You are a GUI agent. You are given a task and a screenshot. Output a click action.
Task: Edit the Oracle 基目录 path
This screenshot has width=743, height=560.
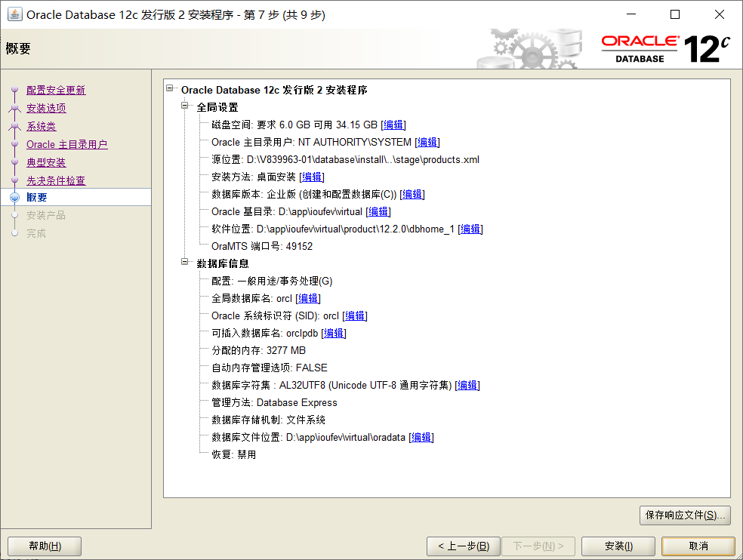coord(378,211)
